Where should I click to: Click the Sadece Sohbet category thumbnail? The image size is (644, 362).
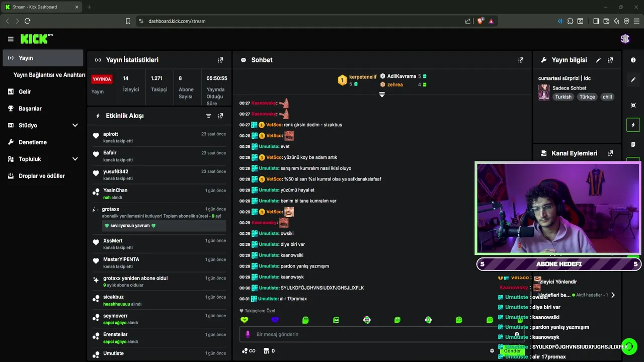[x=544, y=93]
